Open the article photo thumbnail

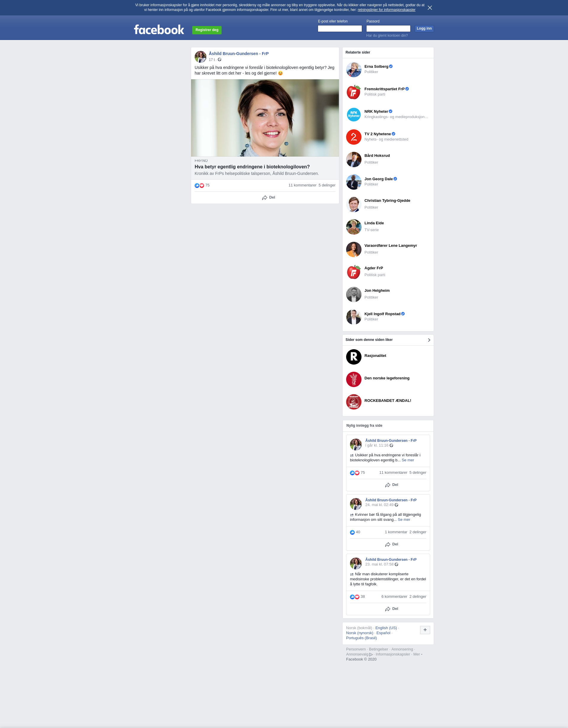(265, 118)
